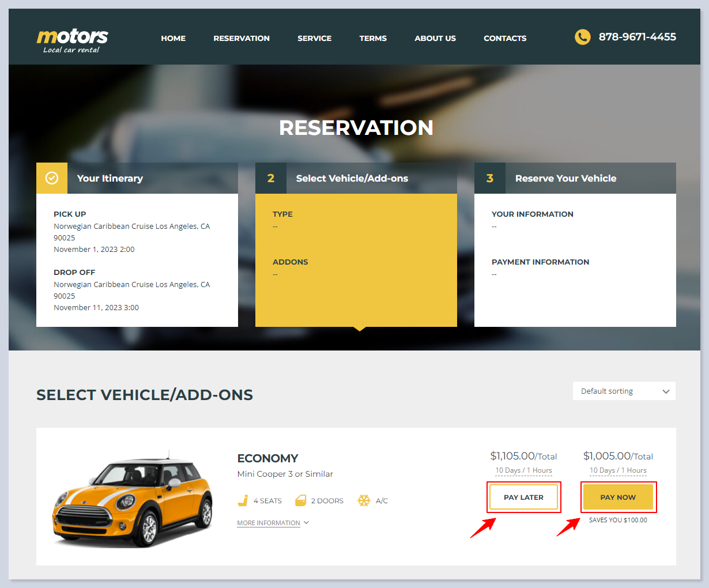Click the Motors logo

click(72, 40)
